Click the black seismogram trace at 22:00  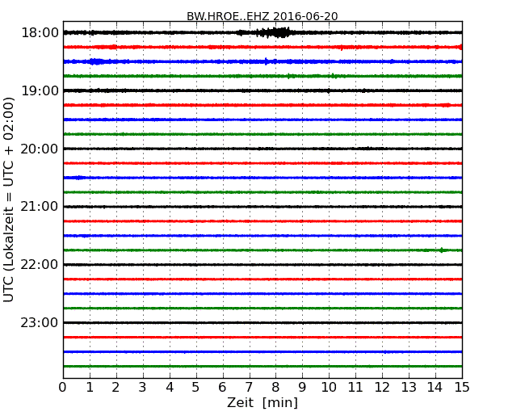[262, 265]
